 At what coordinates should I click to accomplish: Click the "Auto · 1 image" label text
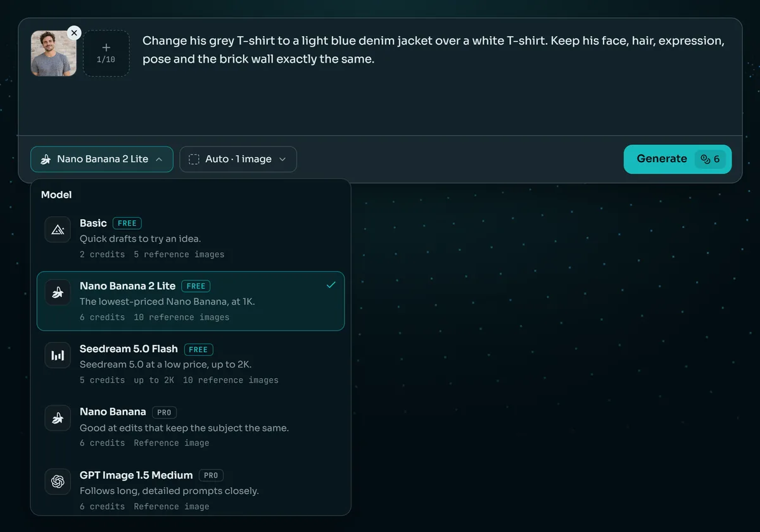238,160
